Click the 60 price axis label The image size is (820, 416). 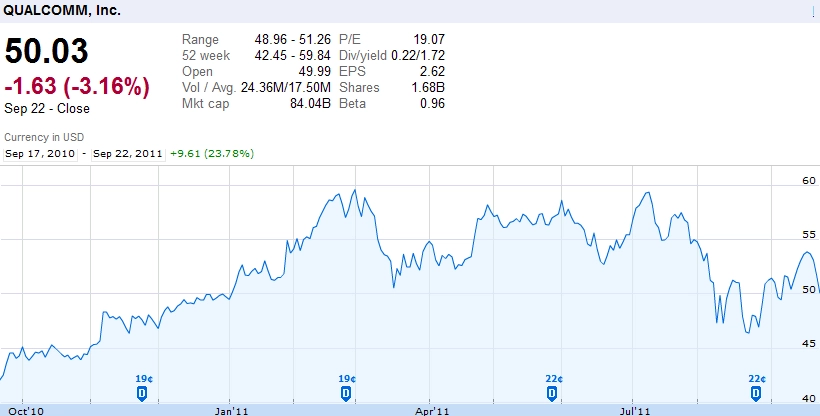(x=809, y=181)
